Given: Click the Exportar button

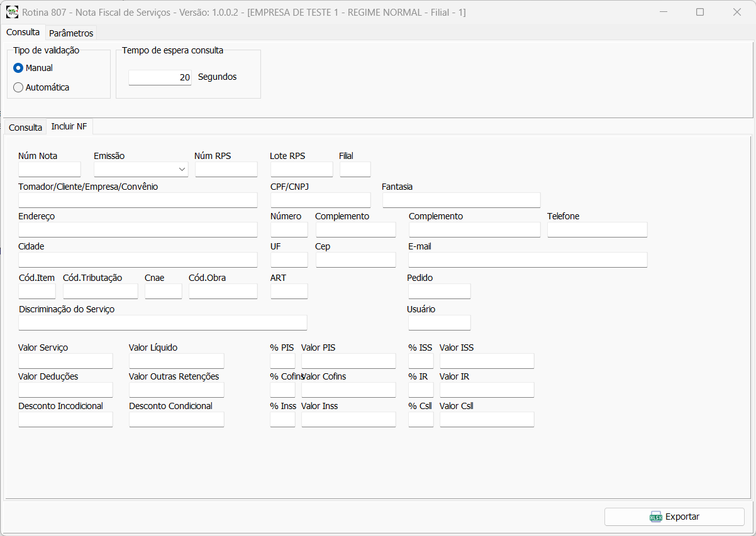Looking at the screenshot, I should coord(674,517).
